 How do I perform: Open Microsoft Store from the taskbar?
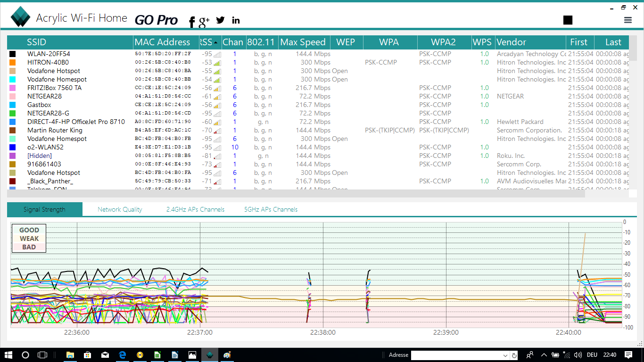tap(87, 355)
